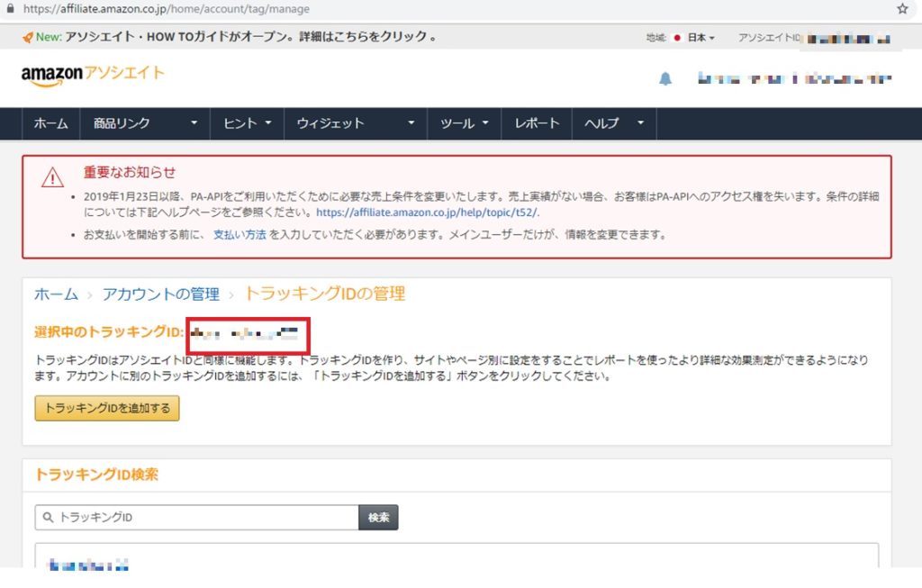The width and height of the screenshot is (922, 588).
Task: Expand the ヘルプ menu arrow
Action: point(640,122)
